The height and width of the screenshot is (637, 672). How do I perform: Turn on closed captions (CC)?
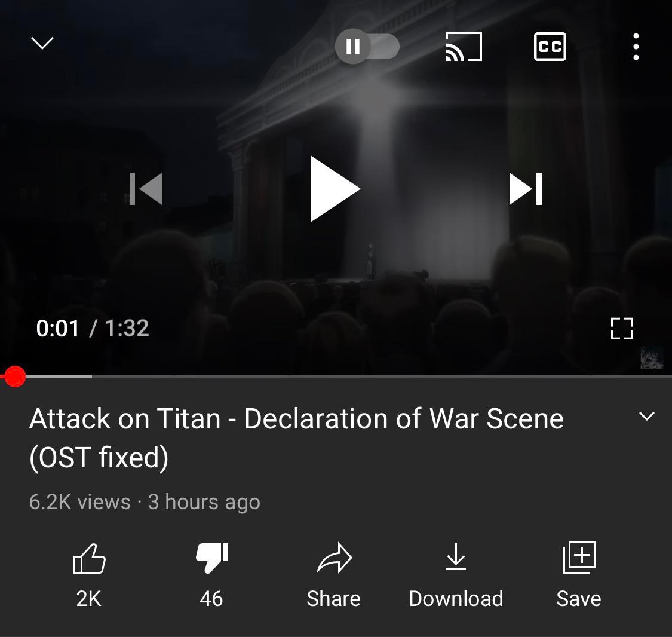(x=550, y=46)
